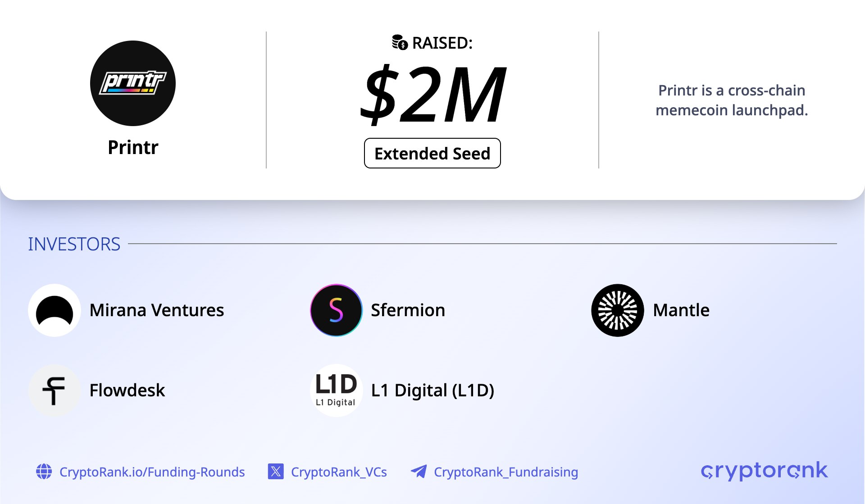This screenshot has height=504, width=865.
Task: Click the Mantle logo icon
Action: pos(617,310)
